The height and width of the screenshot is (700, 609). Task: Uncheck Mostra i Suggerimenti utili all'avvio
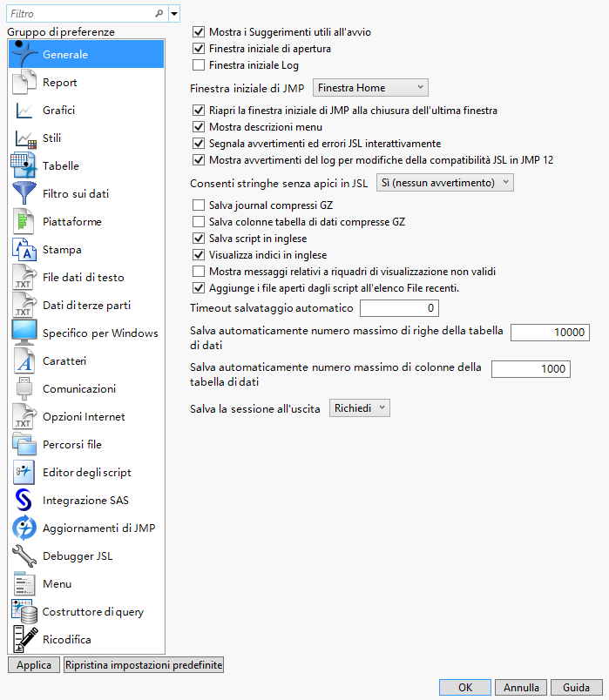click(199, 32)
